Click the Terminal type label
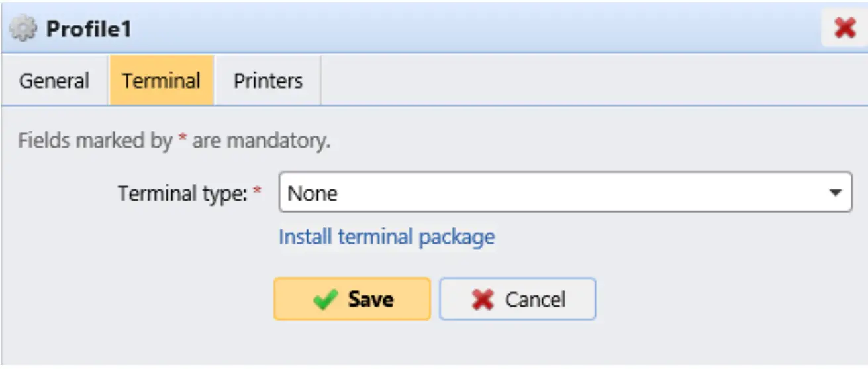Screen dimensions: 868x369 click(182, 193)
